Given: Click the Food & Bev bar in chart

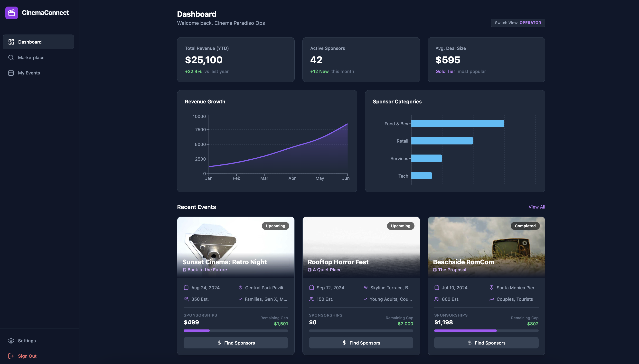Looking at the screenshot, I should [x=457, y=123].
